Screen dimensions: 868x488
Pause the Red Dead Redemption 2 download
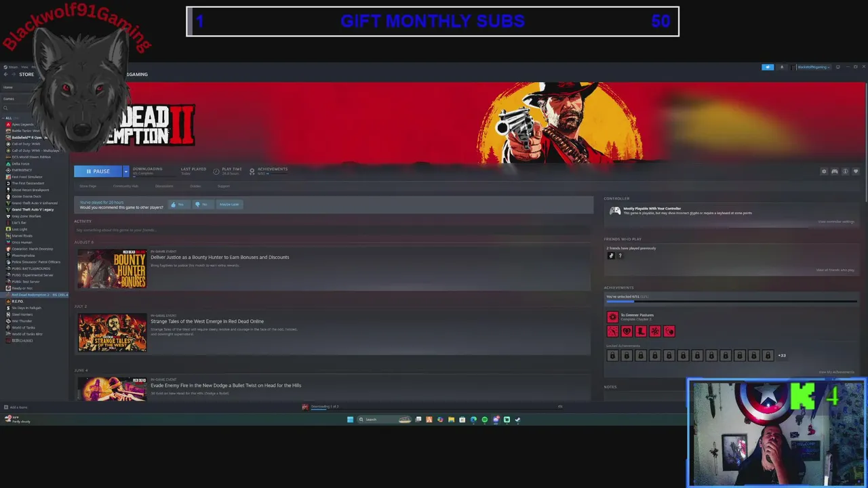98,171
